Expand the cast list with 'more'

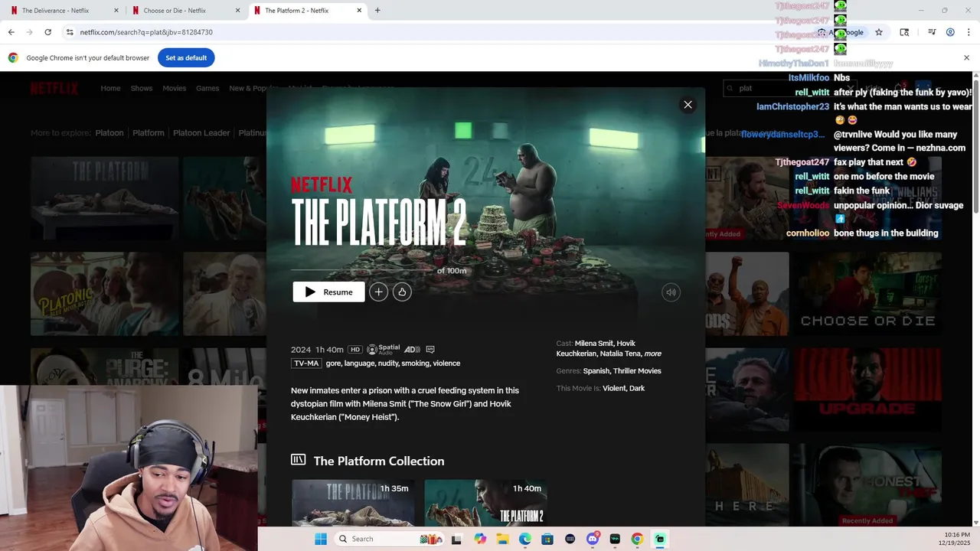coord(652,354)
